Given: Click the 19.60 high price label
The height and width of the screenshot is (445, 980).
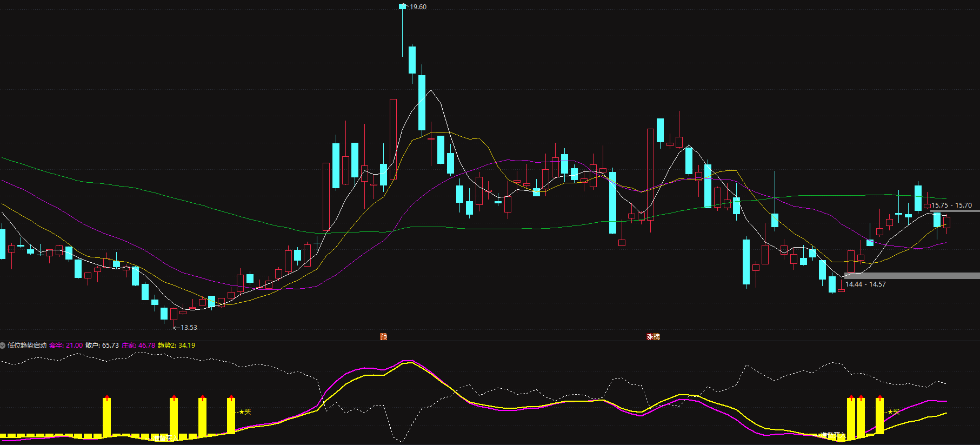Looking at the screenshot, I should [417, 7].
